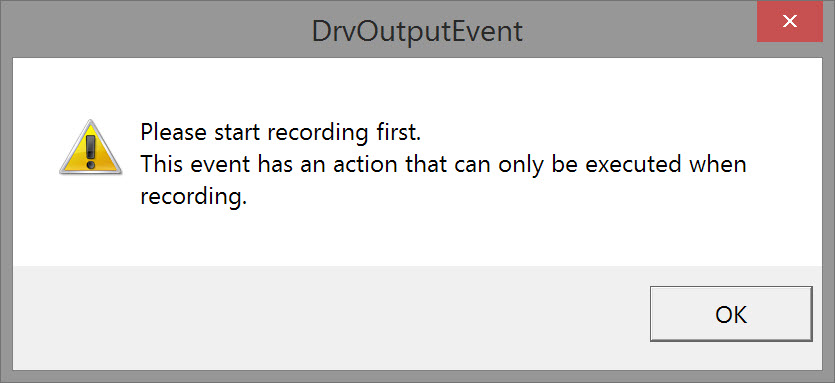Click the yellow warning triangle icon
The height and width of the screenshot is (383, 835).
coord(91,148)
